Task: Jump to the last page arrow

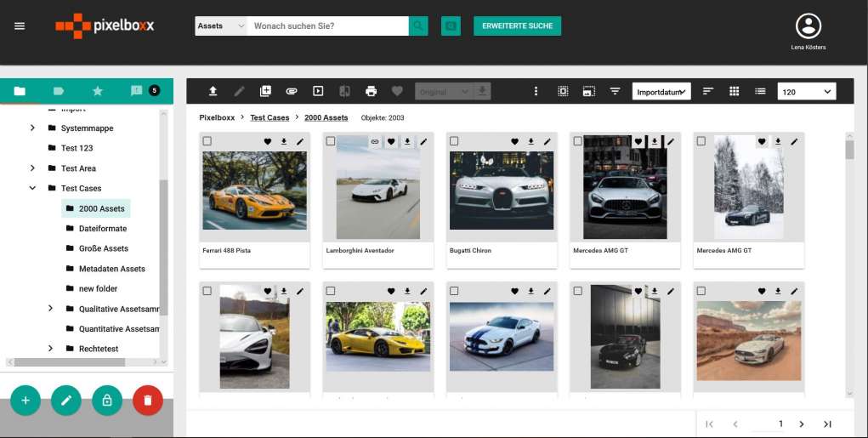Action: point(827,424)
